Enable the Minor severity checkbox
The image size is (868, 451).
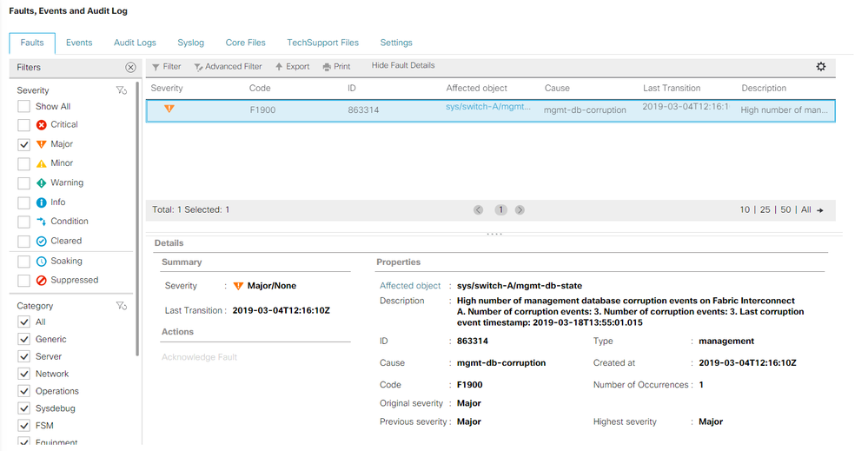pyautogui.click(x=23, y=163)
